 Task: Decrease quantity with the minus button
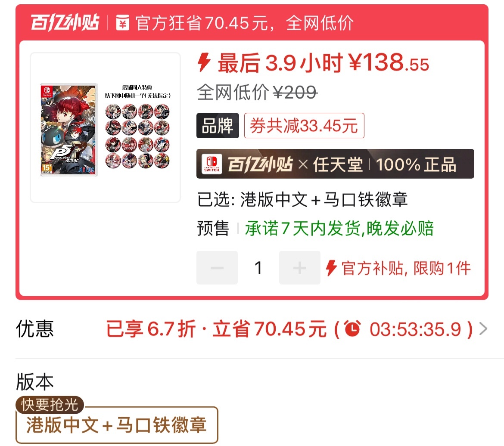pos(217,268)
